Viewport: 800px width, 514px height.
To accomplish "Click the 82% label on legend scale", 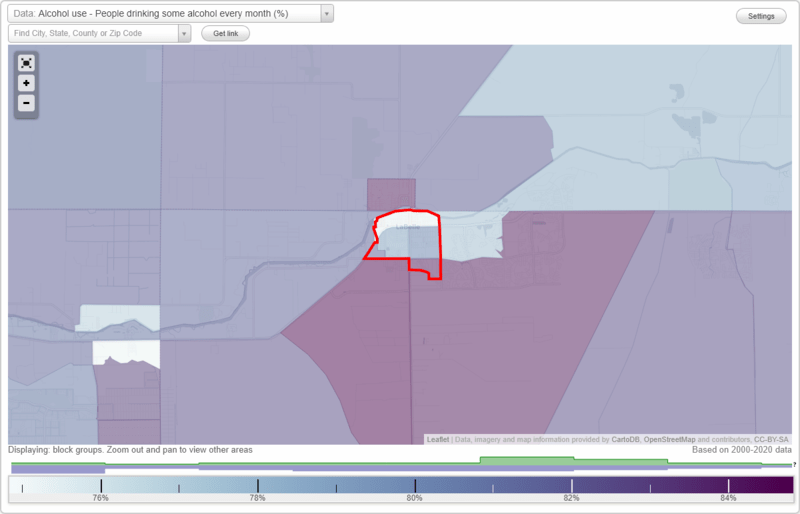I will tap(571, 498).
